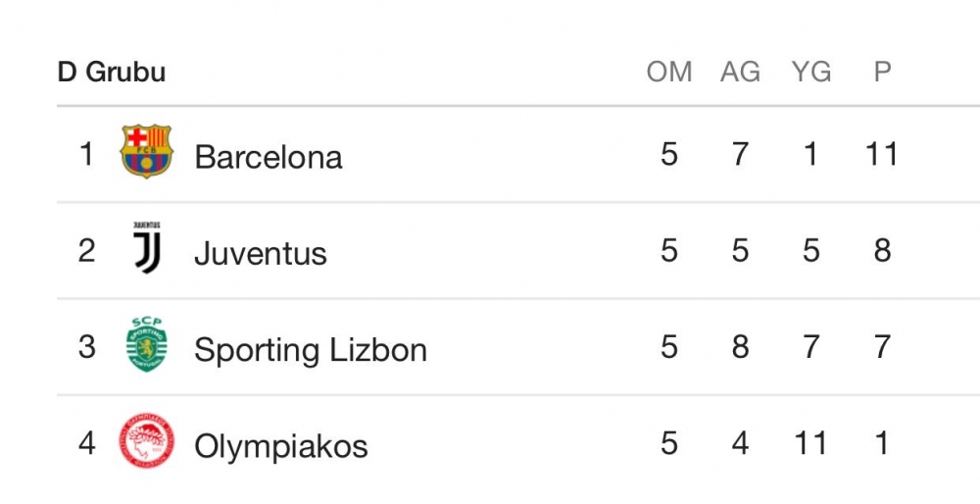Click the AG column header
This screenshot has height=504, width=980.
(x=740, y=72)
